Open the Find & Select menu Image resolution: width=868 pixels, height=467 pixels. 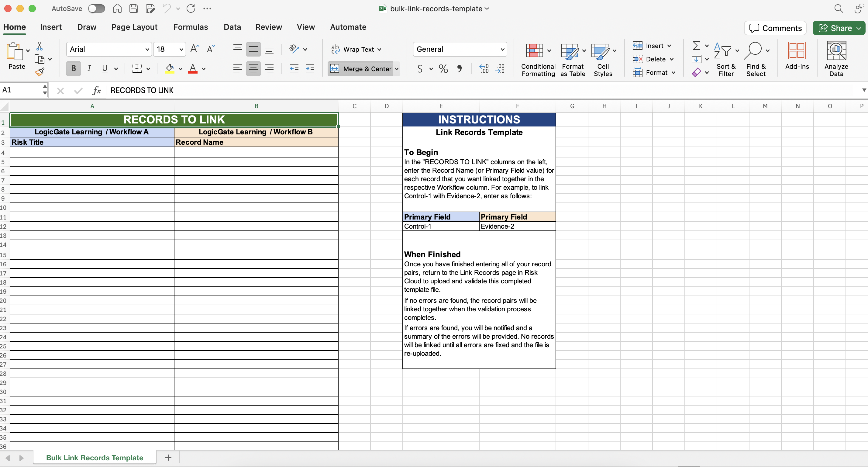point(756,59)
